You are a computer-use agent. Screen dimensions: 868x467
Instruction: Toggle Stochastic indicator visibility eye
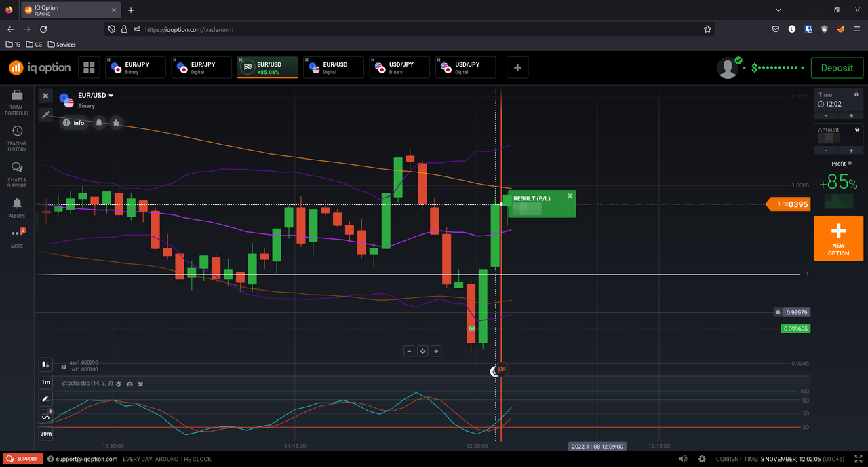(x=130, y=384)
